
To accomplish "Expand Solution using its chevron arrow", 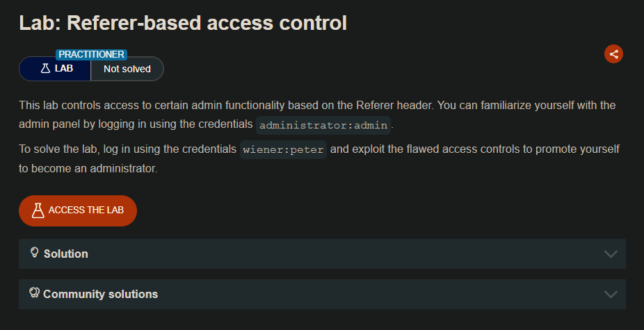I will point(611,254).
